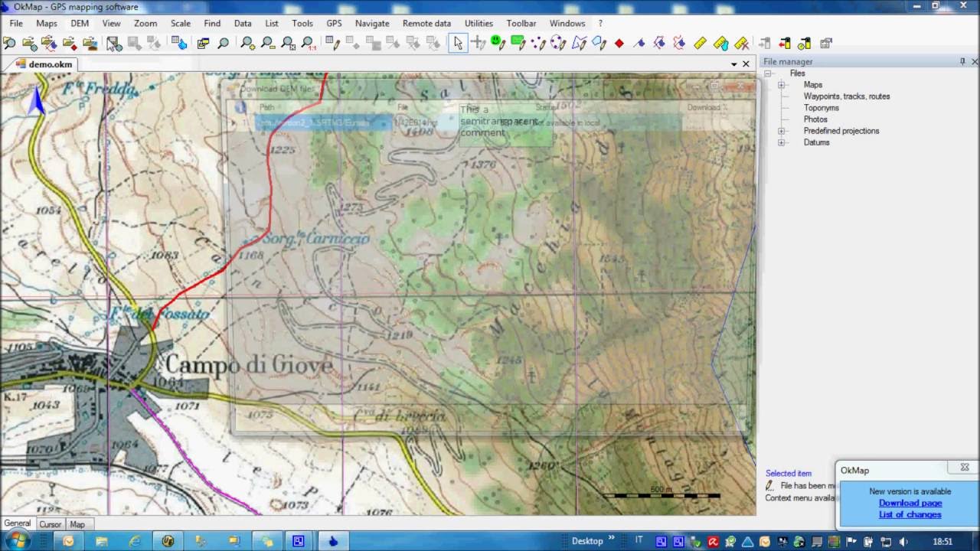Select the ruler with blue area tool

click(720, 43)
